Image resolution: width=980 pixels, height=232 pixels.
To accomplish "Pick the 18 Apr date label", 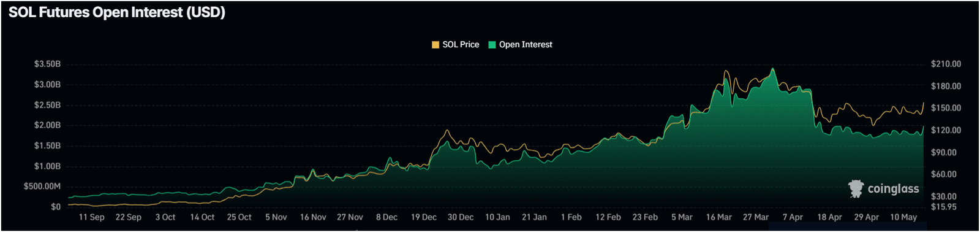I will tap(829, 217).
